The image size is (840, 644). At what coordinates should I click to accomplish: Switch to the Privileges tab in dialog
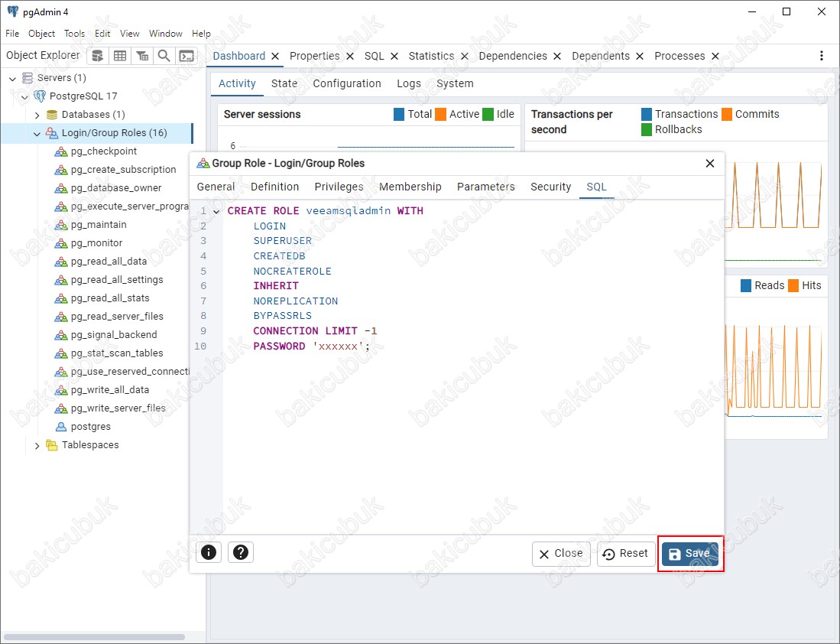tap(339, 187)
